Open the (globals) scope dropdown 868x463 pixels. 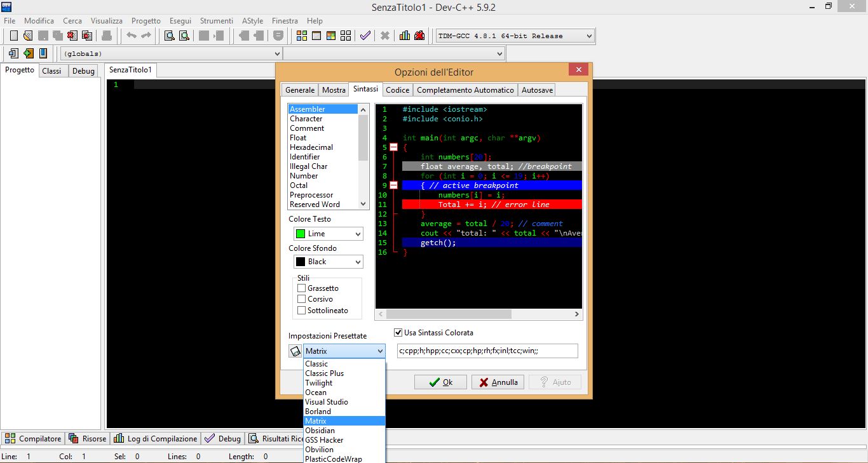171,54
